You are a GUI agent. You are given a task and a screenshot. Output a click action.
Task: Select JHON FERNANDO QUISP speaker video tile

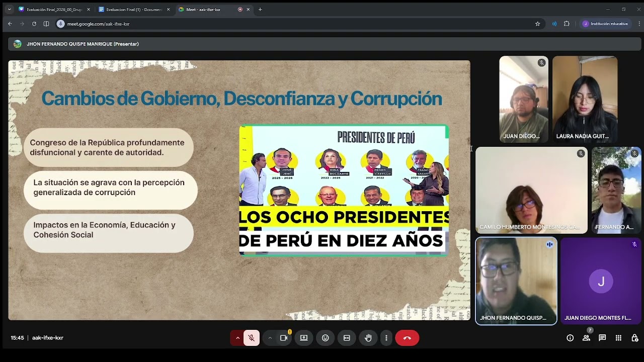click(x=516, y=281)
